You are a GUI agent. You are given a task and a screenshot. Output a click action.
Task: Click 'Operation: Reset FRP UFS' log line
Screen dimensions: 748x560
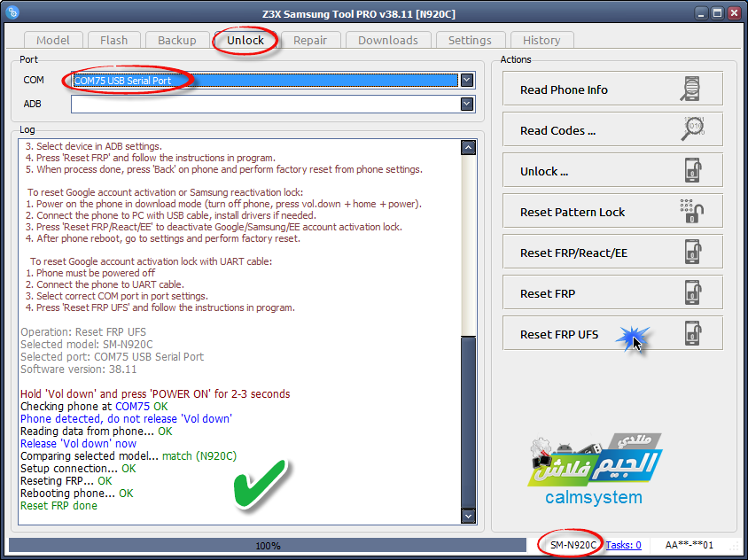tap(83, 332)
